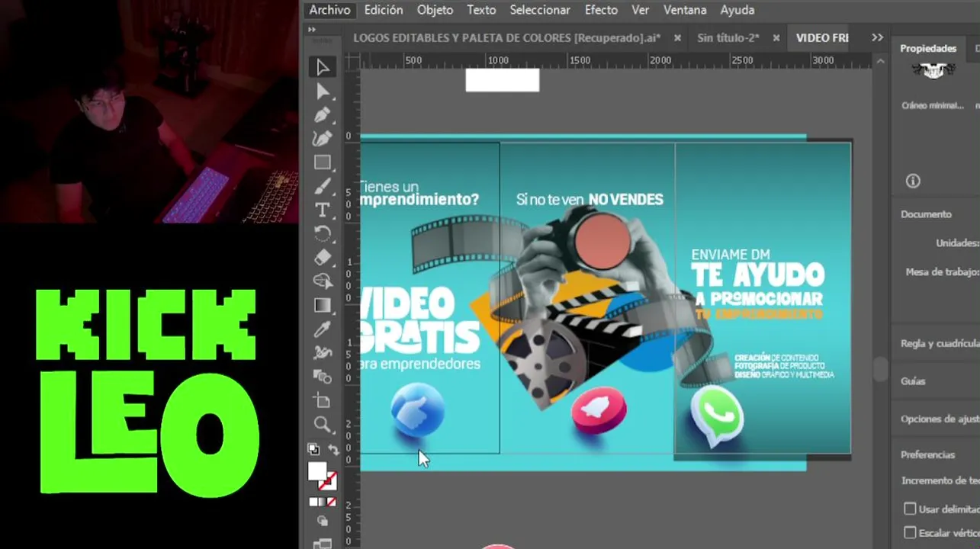Open the Texto menu
Viewport: 980px width, 549px height.
tap(481, 10)
